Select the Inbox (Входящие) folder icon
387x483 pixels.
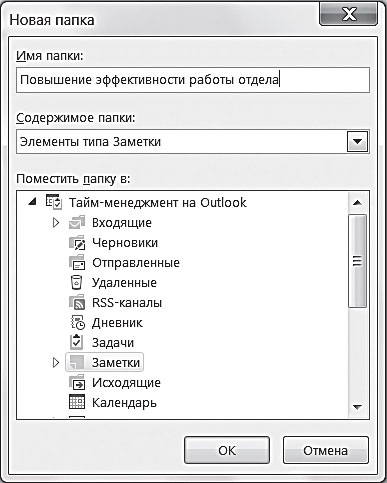pos(77,222)
